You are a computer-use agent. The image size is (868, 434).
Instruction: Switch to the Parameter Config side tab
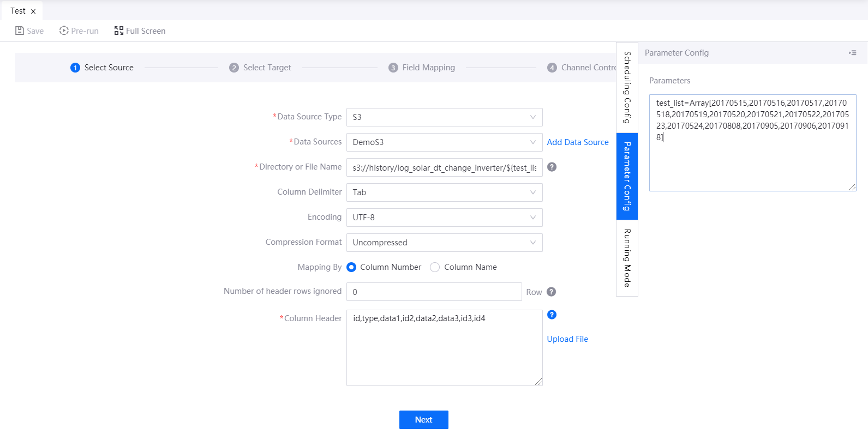point(627,176)
